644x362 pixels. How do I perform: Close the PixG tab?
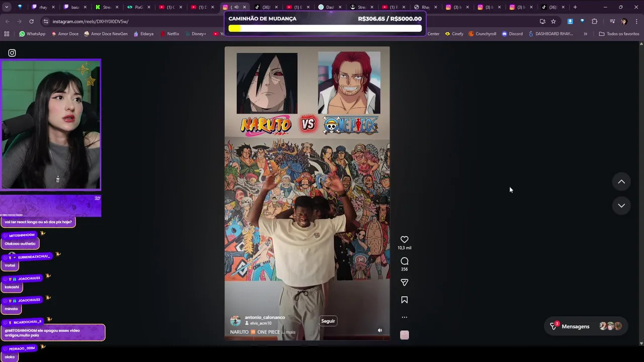pyautogui.click(x=149, y=7)
